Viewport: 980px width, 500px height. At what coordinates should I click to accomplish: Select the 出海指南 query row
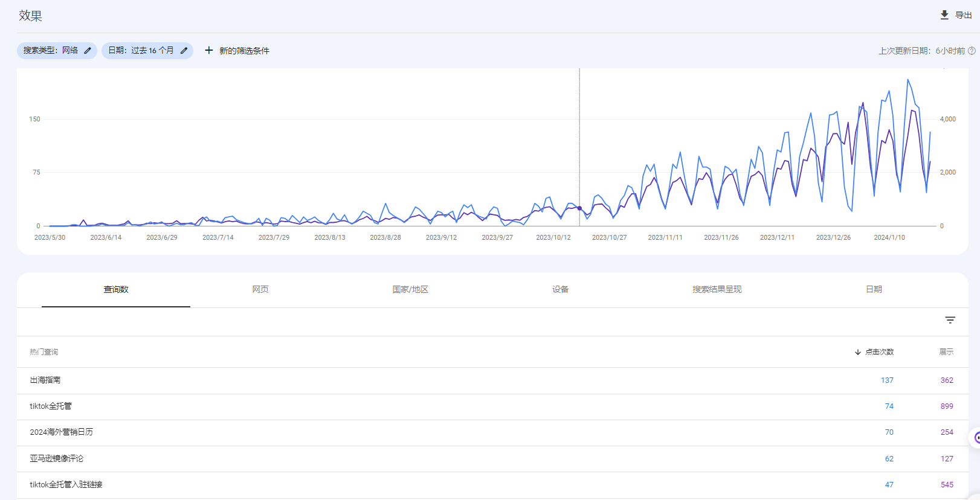[x=492, y=380]
